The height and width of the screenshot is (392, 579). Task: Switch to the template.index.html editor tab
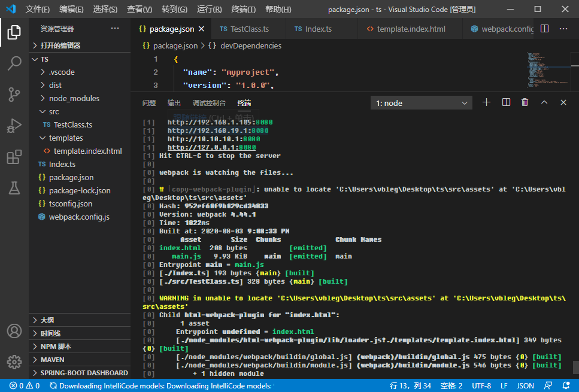coord(410,29)
